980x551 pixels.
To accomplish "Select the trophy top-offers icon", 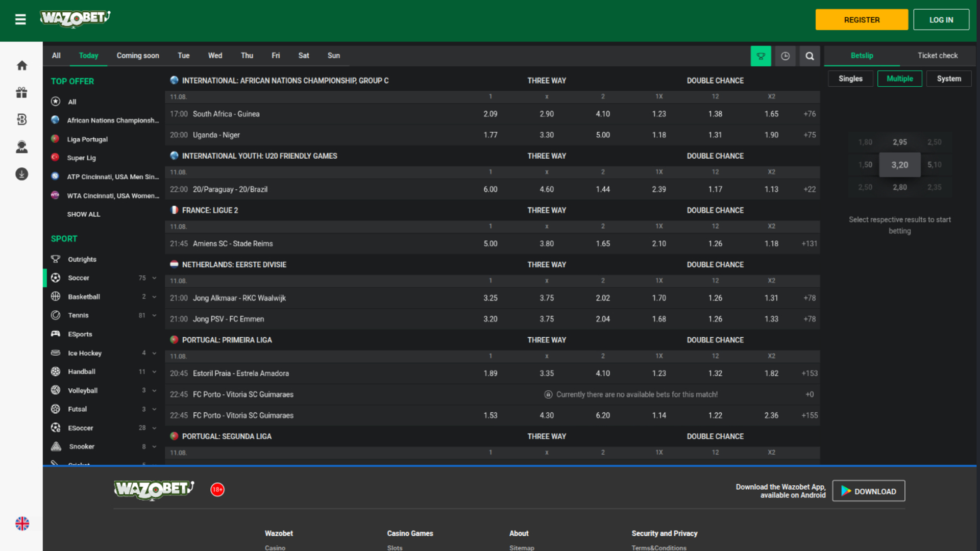I will point(761,56).
